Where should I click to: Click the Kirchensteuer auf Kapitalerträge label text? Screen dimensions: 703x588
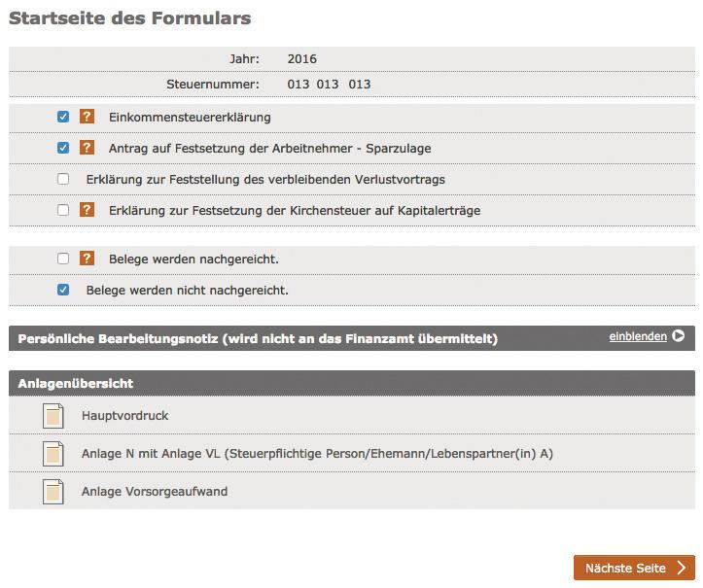coord(295,211)
